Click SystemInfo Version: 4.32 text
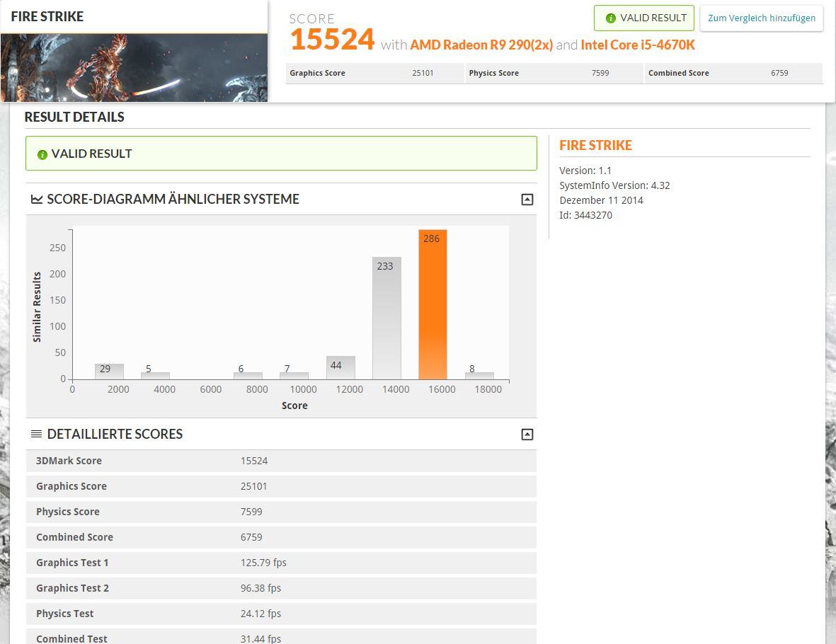836x644 pixels. click(614, 185)
